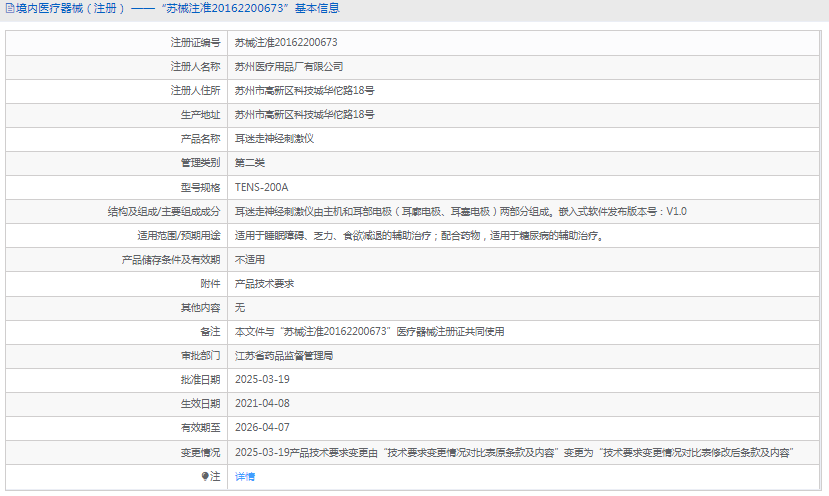This screenshot has width=829, height=496.
Task: Click the 有效期至 label
Action: 200,427
